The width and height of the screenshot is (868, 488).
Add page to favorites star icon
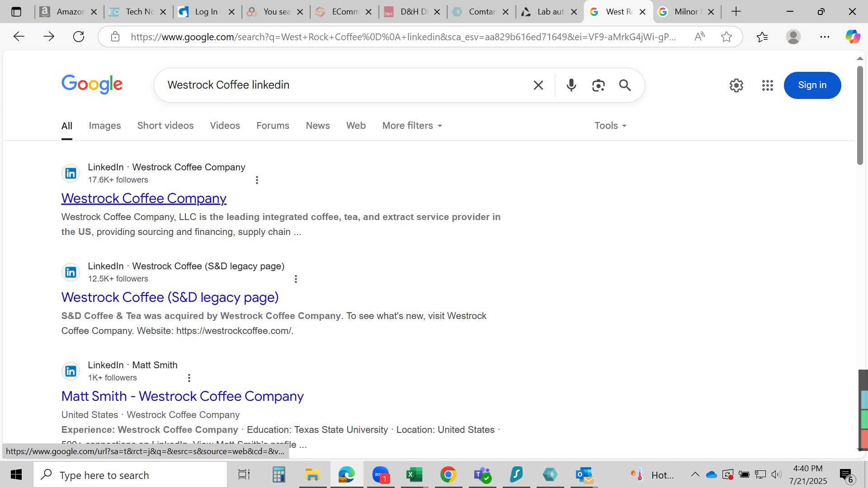pos(726,37)
